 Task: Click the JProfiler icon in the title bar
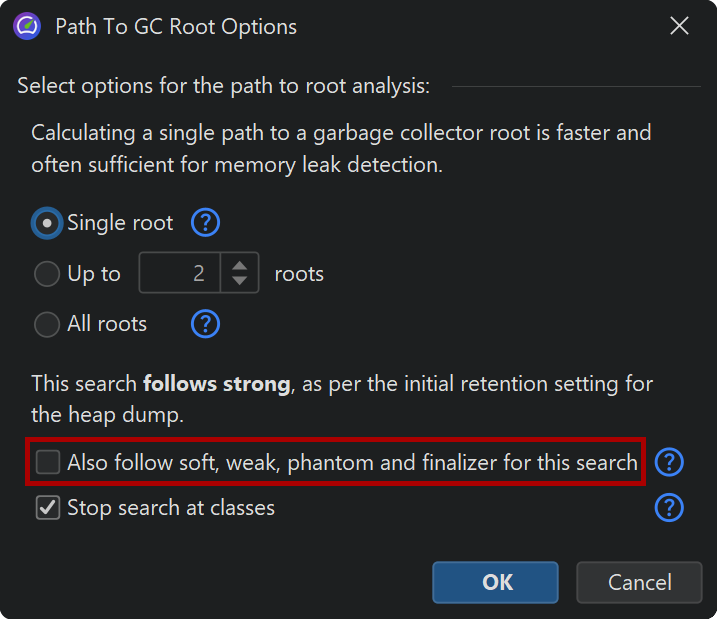coord(27,26)
